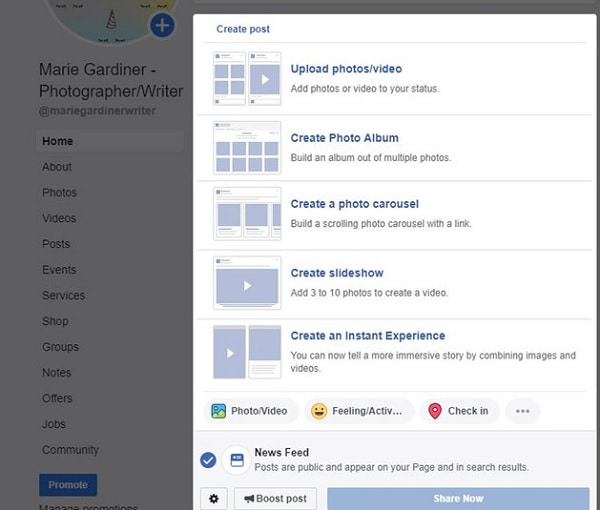Click the photo carousel thumbnail illustration
Screen dimensions: 600x510
click(247, 213)
